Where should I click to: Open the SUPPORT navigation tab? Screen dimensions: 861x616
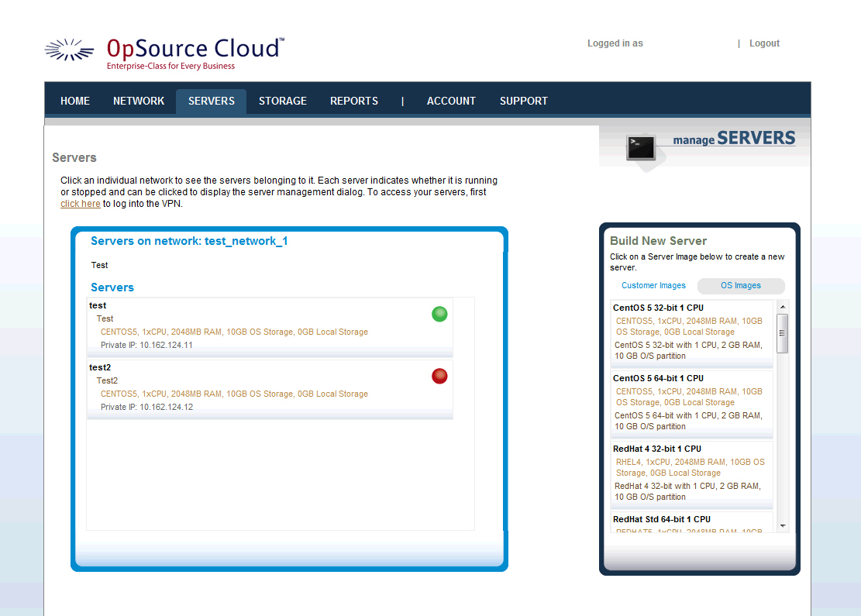click(x=524, y=101)
